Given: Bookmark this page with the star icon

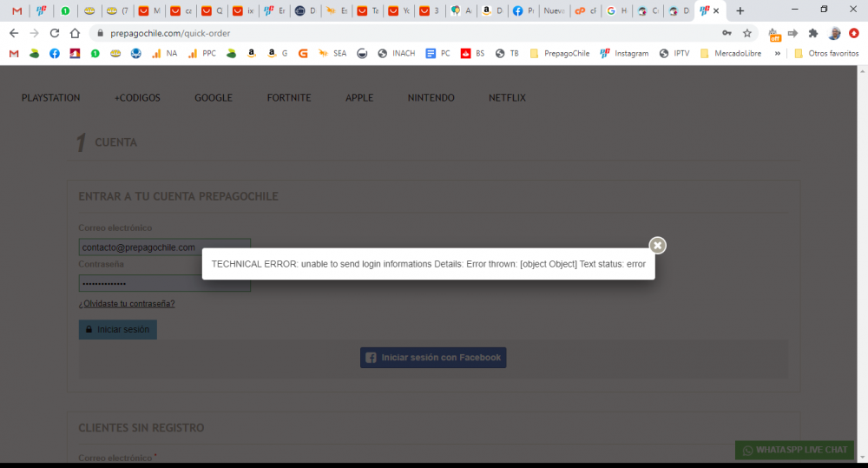Looking at the screenshot, I should pos(747,33).
